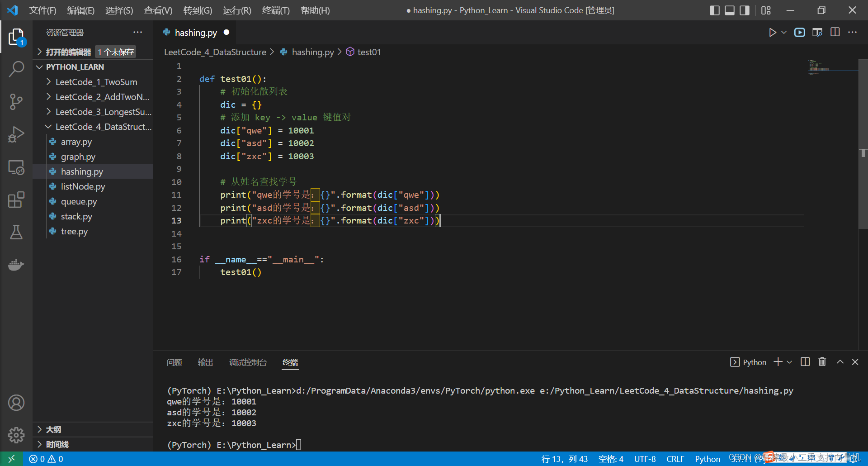Expand LeetCode_2_AddTwoN... folder
Screen dimensions: 868x466
(x=93, y=97)
